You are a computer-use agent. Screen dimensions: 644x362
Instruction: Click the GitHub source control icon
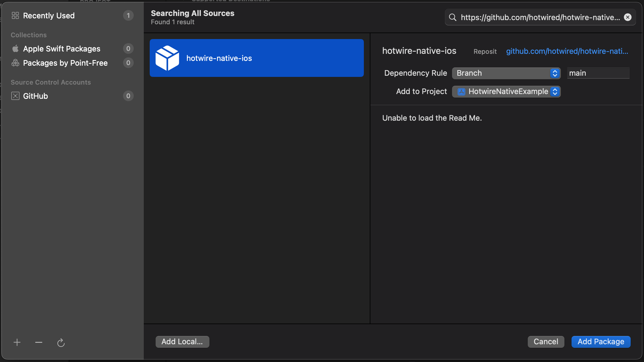(x=15, y=96)
